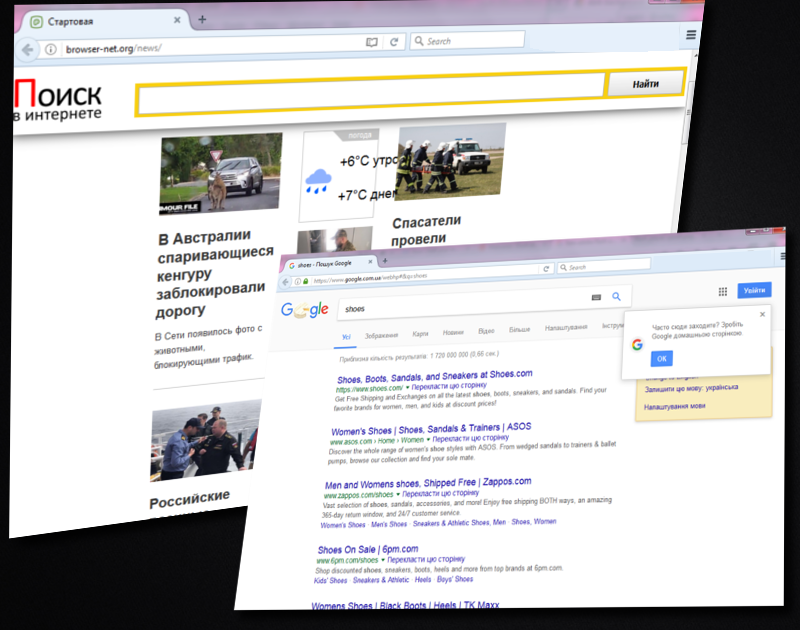The image size is (800, 630).
Task: Switch to the Зображення tab
Action: click(381, 333)
